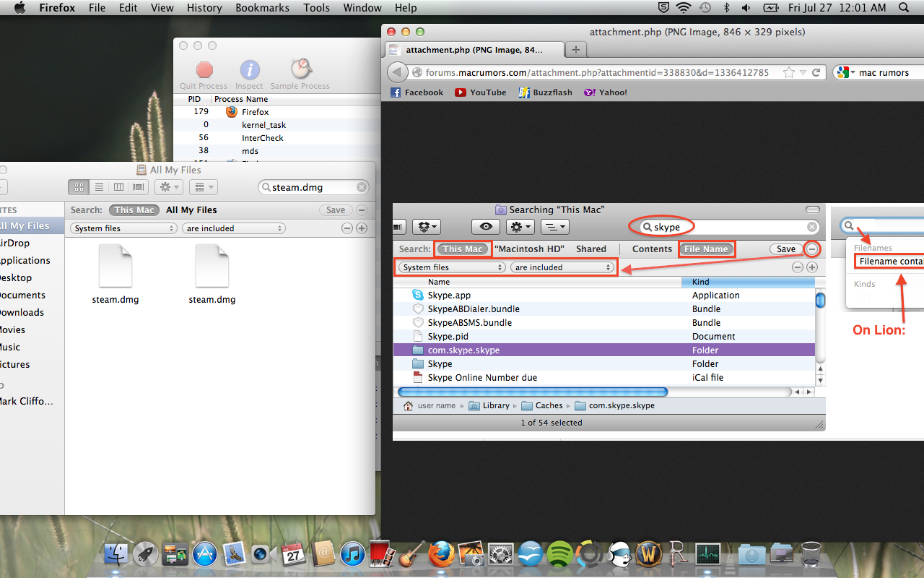Clear the steam.dmg search field
Image resolution: width=924 pixels, height=578 pixels.
point(362,187)
